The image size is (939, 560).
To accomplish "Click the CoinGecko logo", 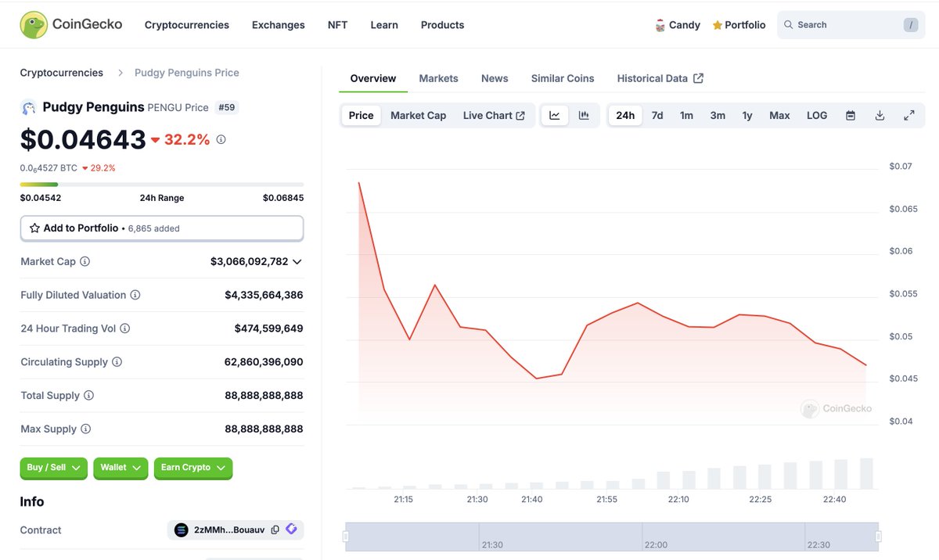I will [x=70, y=24].
